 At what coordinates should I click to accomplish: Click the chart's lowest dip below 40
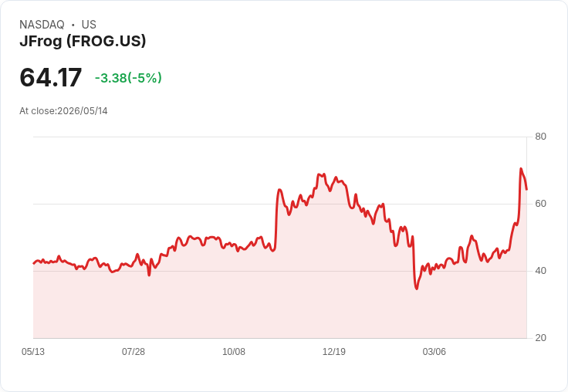tap(417, 289)
